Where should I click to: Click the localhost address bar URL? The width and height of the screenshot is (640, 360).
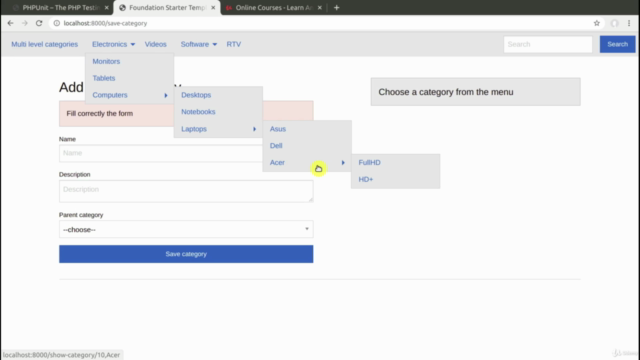point(105,23)
